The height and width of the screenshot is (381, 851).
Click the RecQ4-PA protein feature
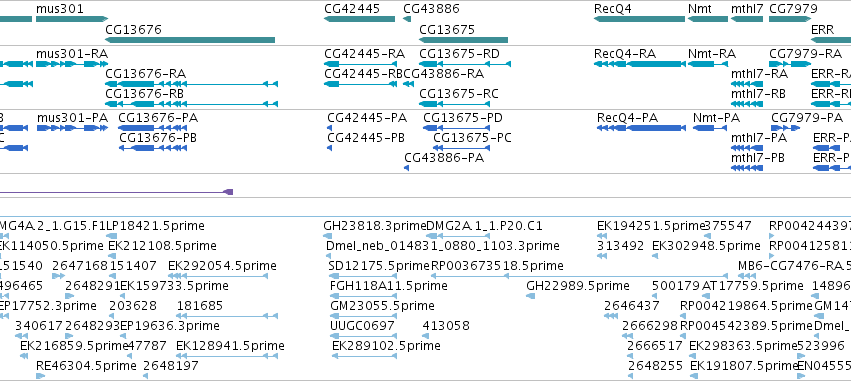coord(641,128)
